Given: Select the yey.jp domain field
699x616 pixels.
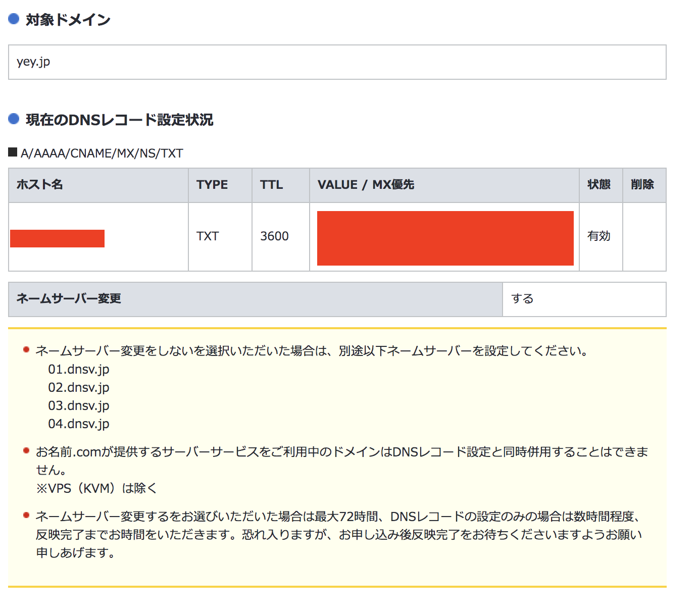Looking at the screenshot, I should (x=337, y=62).
